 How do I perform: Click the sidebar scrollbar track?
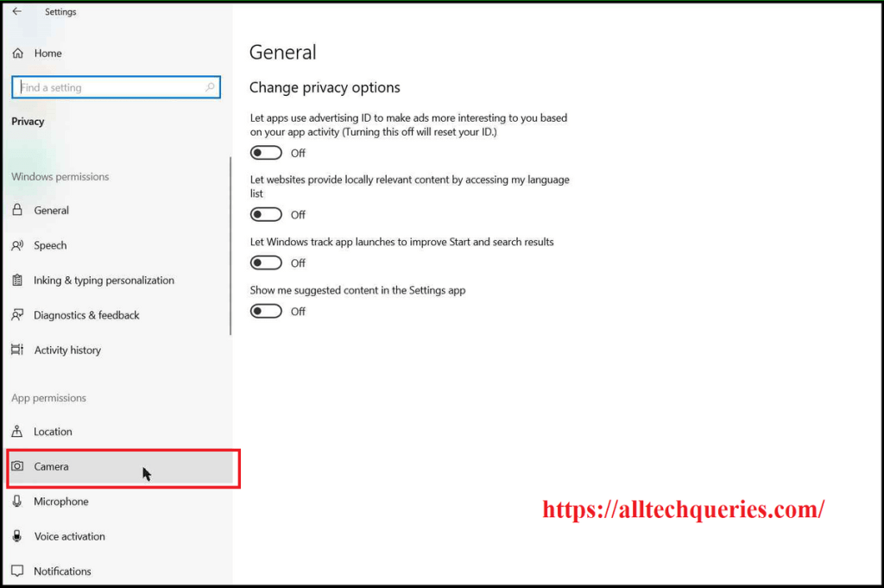pyautogui.click(x=230, y=242)
